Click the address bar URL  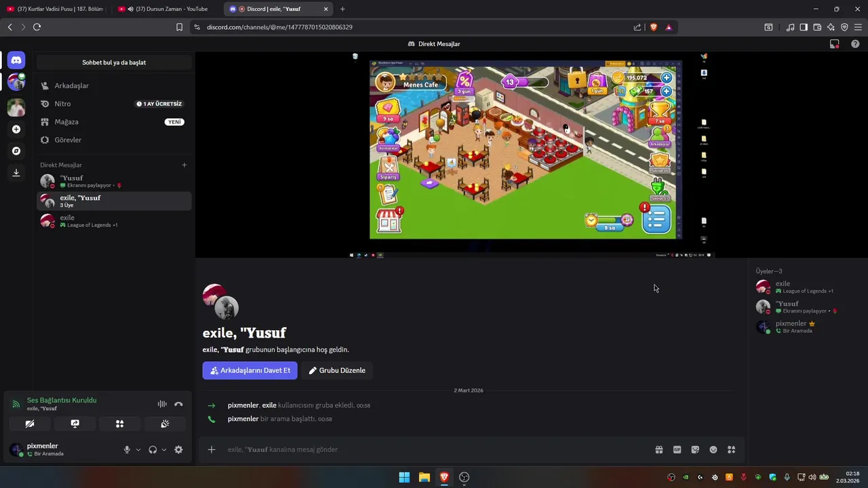[x=279, y=27]
